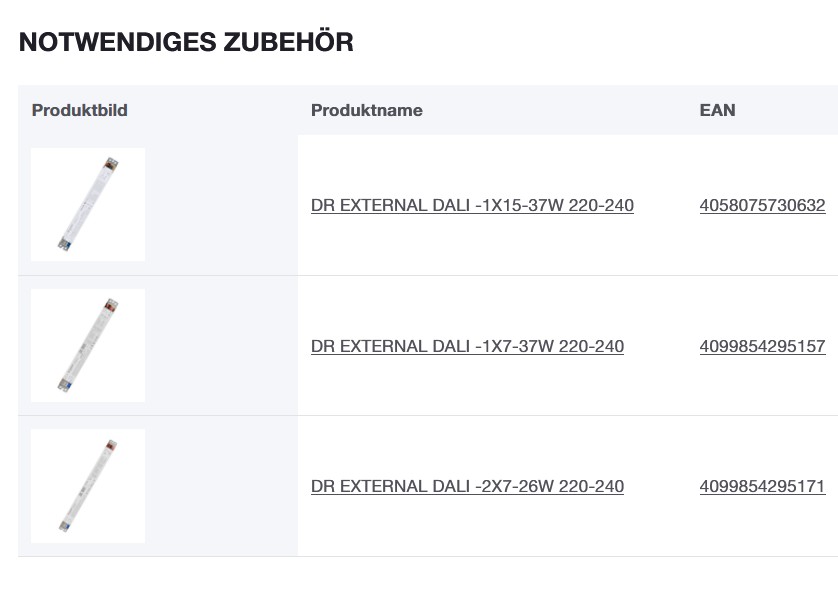Follow the EAN link ending in 5171
Viewport: 838px width, 611px height.
click(762, 486)
